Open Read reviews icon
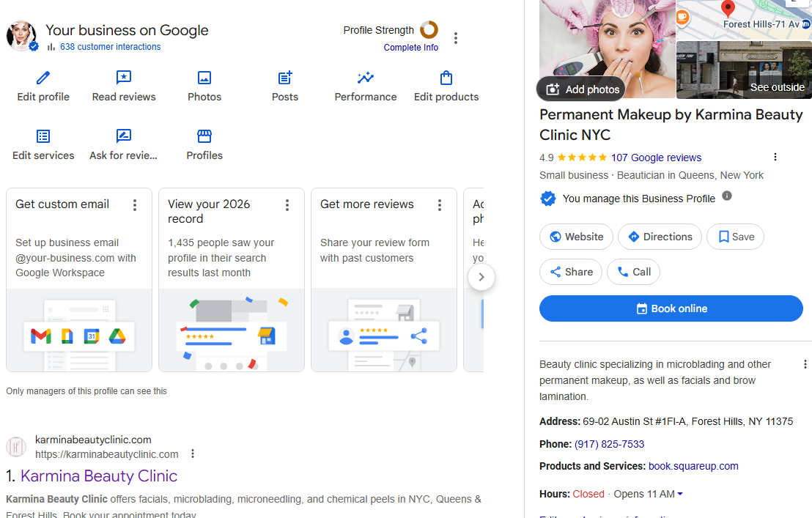This screenshot has height=518, width=812. (x=124, y=78)
